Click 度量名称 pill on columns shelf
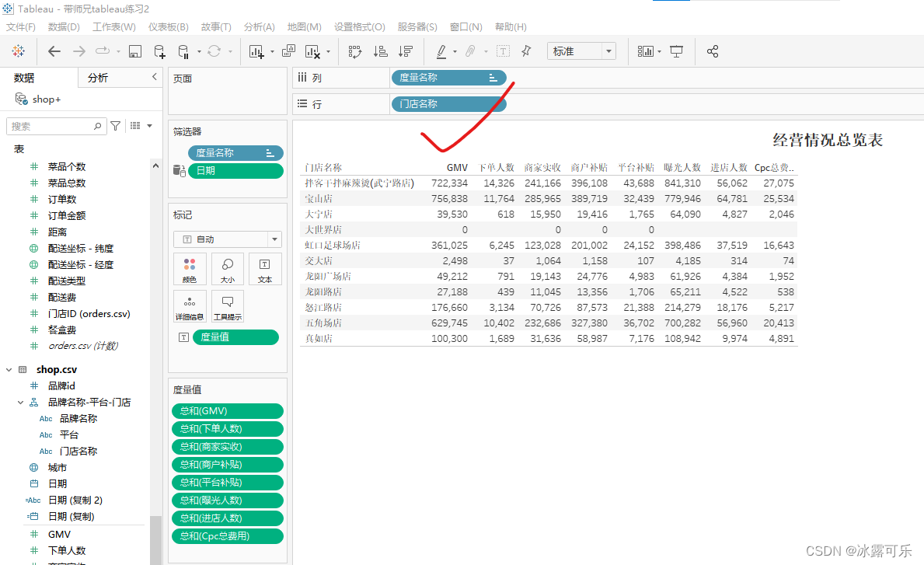Screen dimensions: 924x565 [448, 77]
